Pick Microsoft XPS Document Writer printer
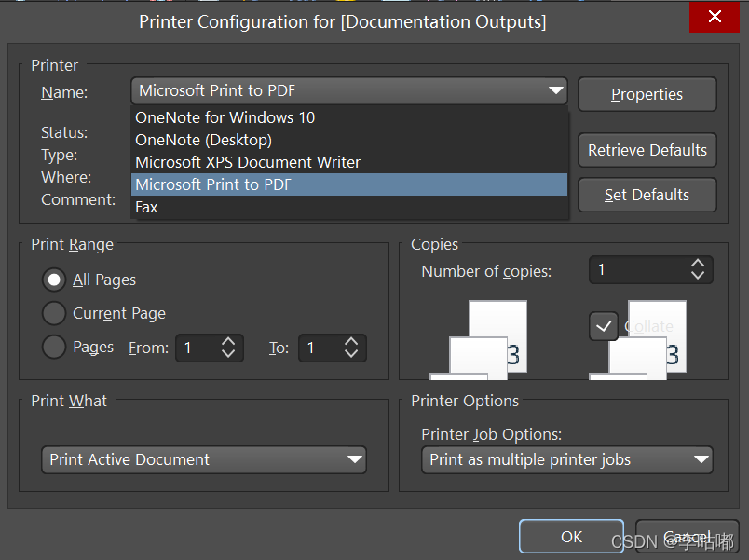The image size is (749, 560). pyautogui.click(x=349, y=162)
